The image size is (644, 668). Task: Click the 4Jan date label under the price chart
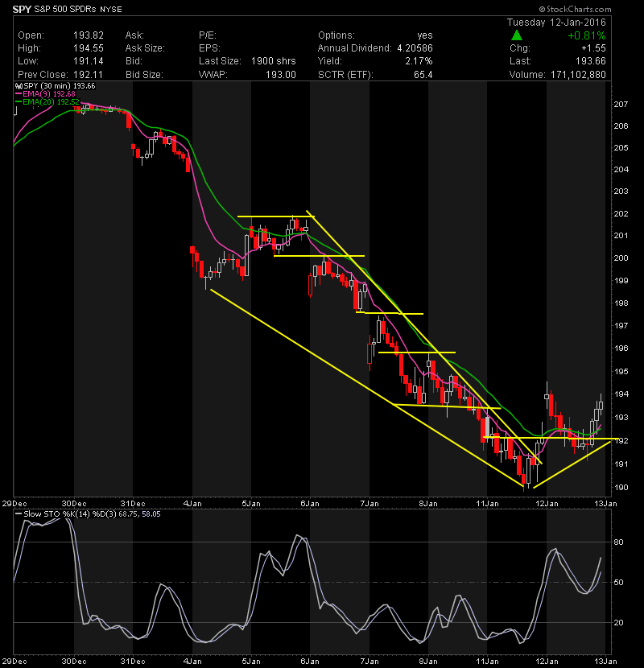pyautogui.click(x=192, y=504)
